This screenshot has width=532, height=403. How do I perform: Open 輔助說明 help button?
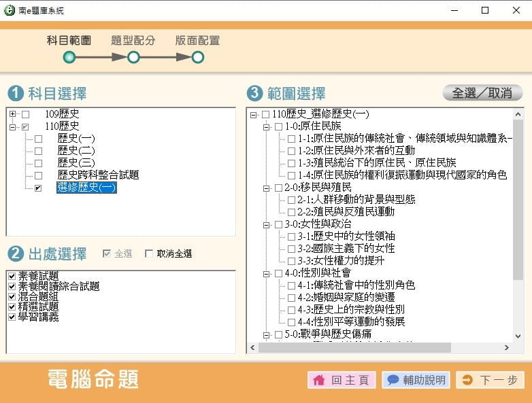[x=416, y=380]
